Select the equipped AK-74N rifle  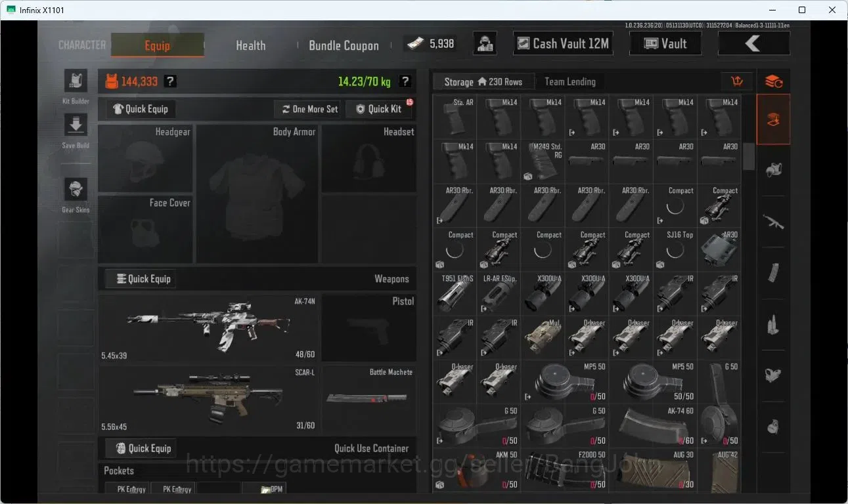point(208,328)
